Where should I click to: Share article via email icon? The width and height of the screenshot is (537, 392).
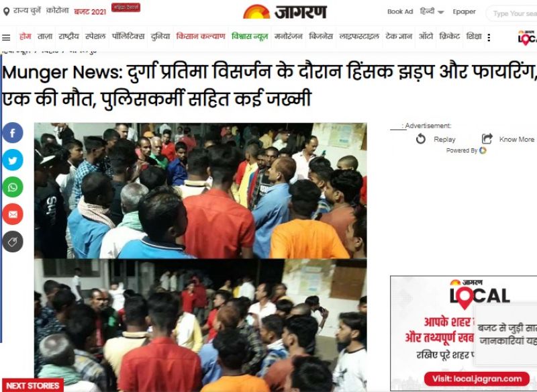13,214
